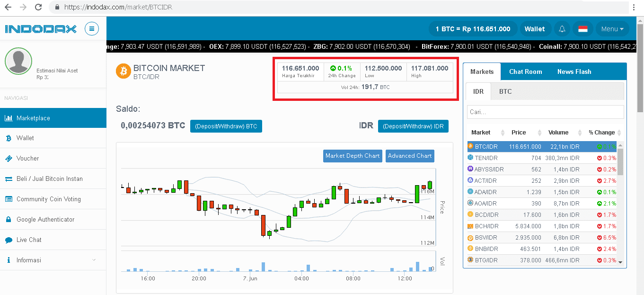Click Beli / Jual Bitcoin Instan exchange icon
The image size is (644, 295).
[x=8, y=179]
